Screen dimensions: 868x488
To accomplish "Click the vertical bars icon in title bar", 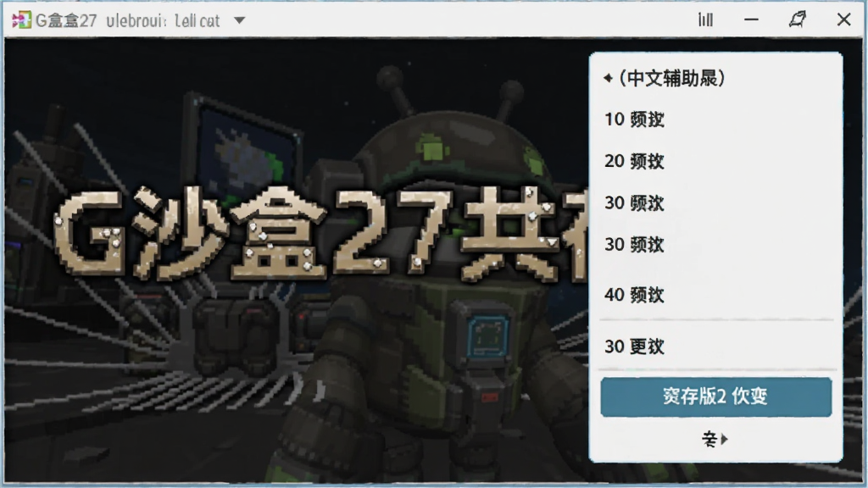I will (705, 20).
